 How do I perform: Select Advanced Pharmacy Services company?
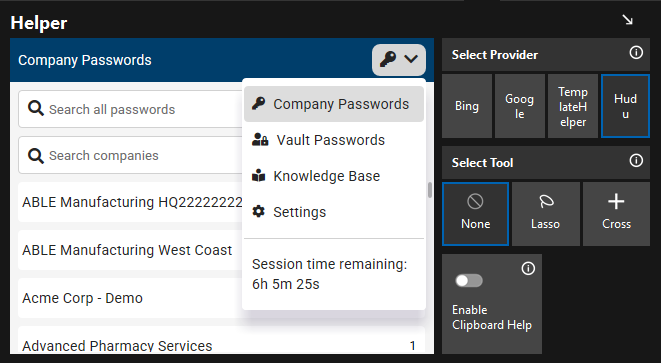pos(221,341)
